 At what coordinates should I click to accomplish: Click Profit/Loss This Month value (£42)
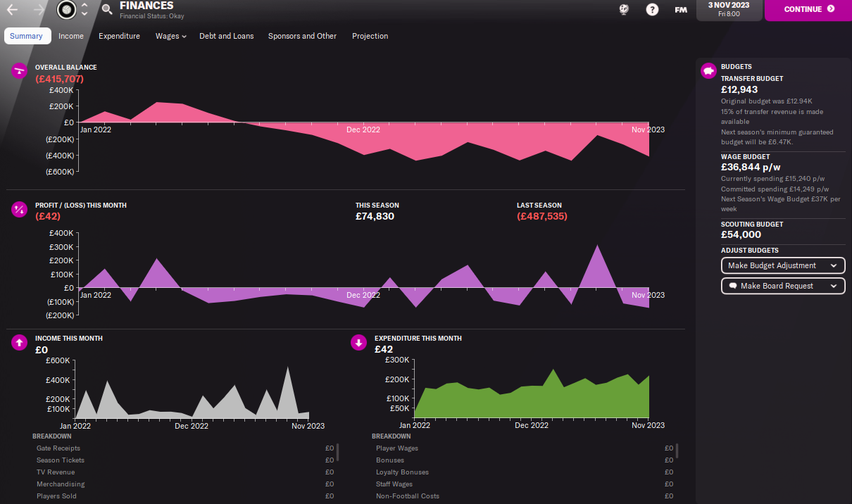pos(48,216)
